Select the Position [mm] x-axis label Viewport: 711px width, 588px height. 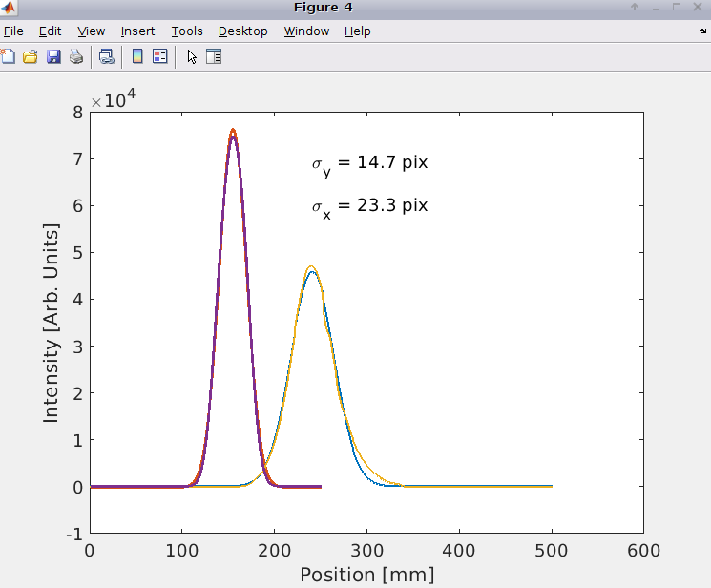366,575
